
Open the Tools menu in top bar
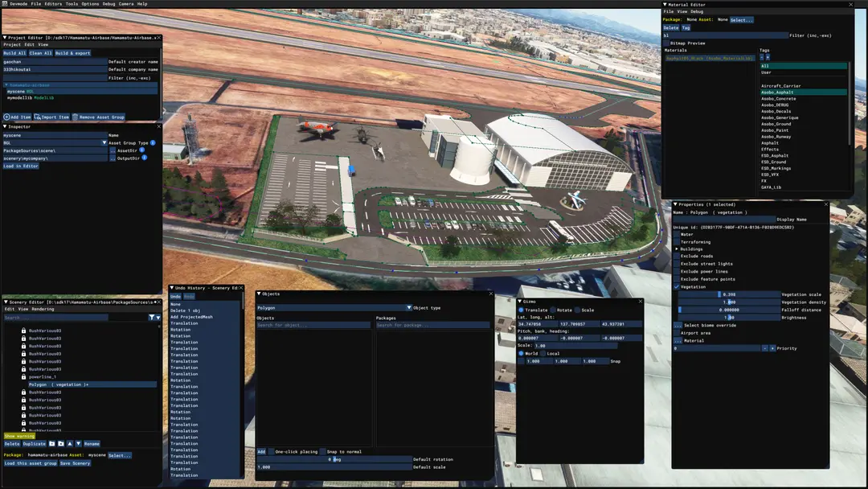click(72, 3)
